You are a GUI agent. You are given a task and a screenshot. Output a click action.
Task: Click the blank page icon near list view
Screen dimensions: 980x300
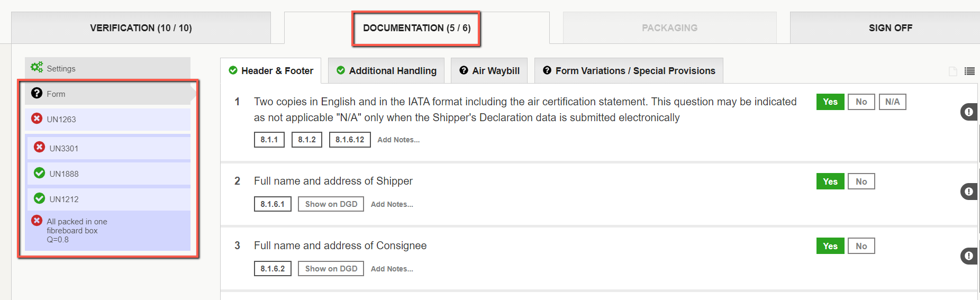point(953,71)
